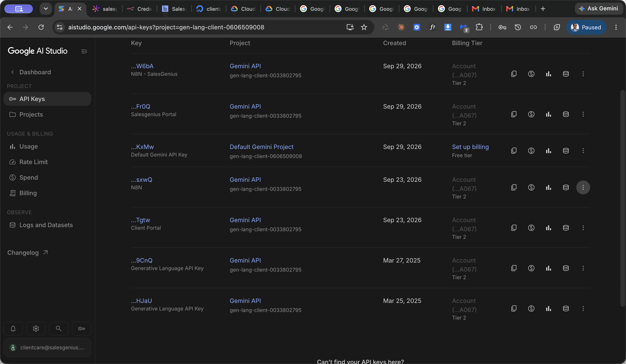Copy the ...sxwQ API key
This screenshot has height=364, width=626.
(514, 187)
